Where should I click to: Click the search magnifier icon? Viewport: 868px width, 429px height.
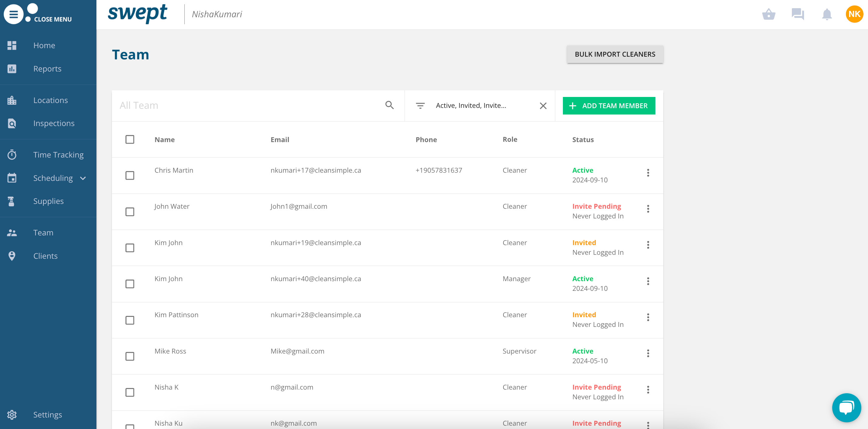(389, 105)
